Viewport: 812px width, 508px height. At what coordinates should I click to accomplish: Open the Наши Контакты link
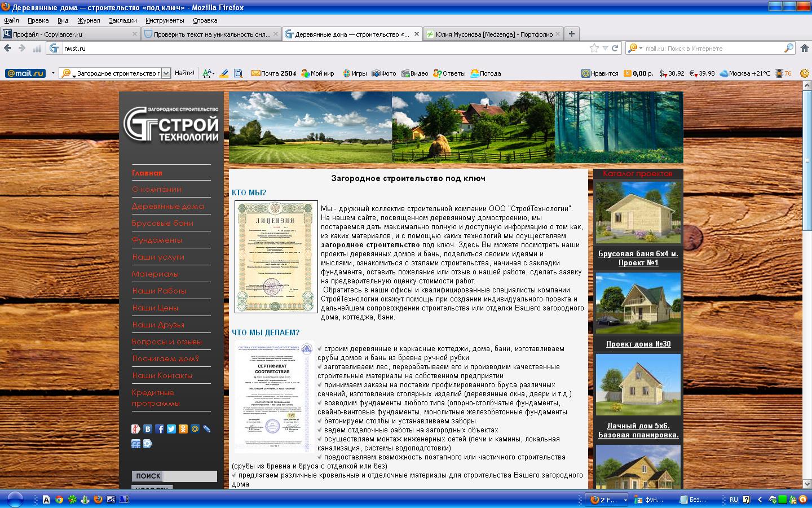(x=162, y=375)
